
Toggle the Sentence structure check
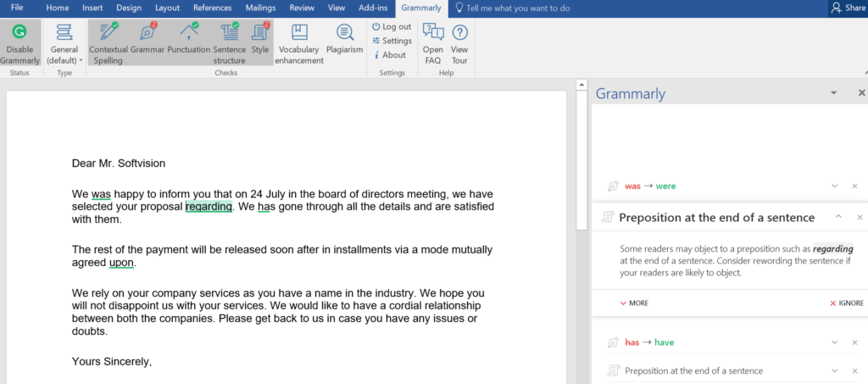tap(229, 43)
